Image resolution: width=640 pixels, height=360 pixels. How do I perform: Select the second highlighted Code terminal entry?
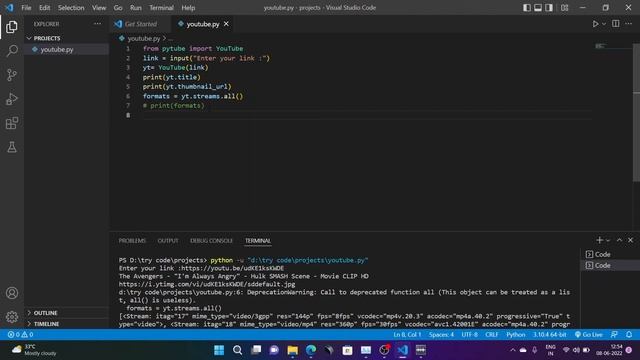tap(610, 265)
